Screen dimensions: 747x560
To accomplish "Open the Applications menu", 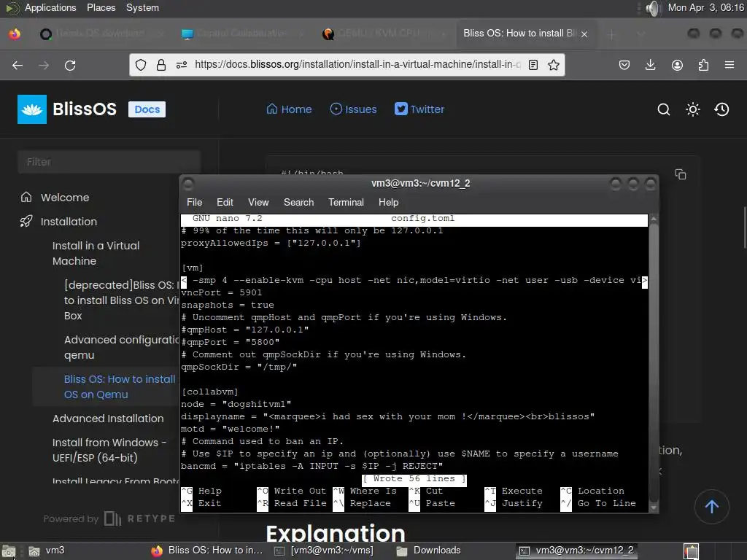I will point(50,7).
